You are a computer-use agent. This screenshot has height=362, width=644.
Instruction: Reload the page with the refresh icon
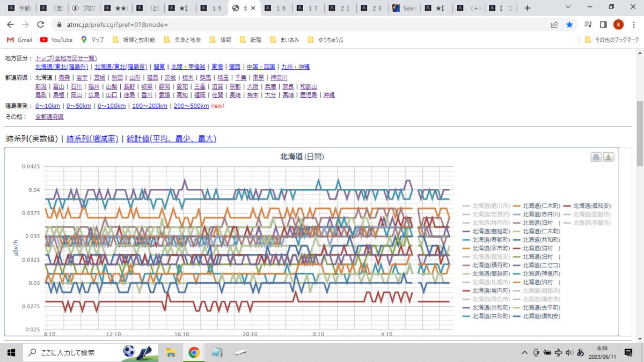[x=40, y=25]
